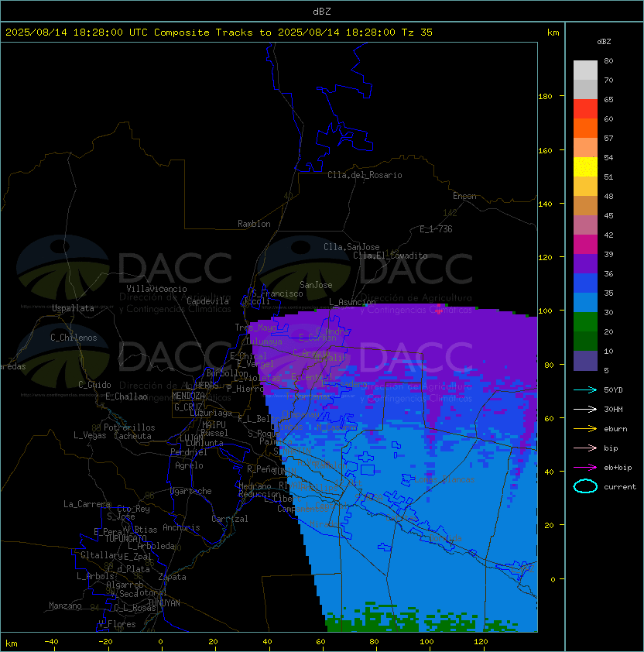This screenshot has height=652, width=644.
Task: Click the Manzano place label
Action: 65,606
